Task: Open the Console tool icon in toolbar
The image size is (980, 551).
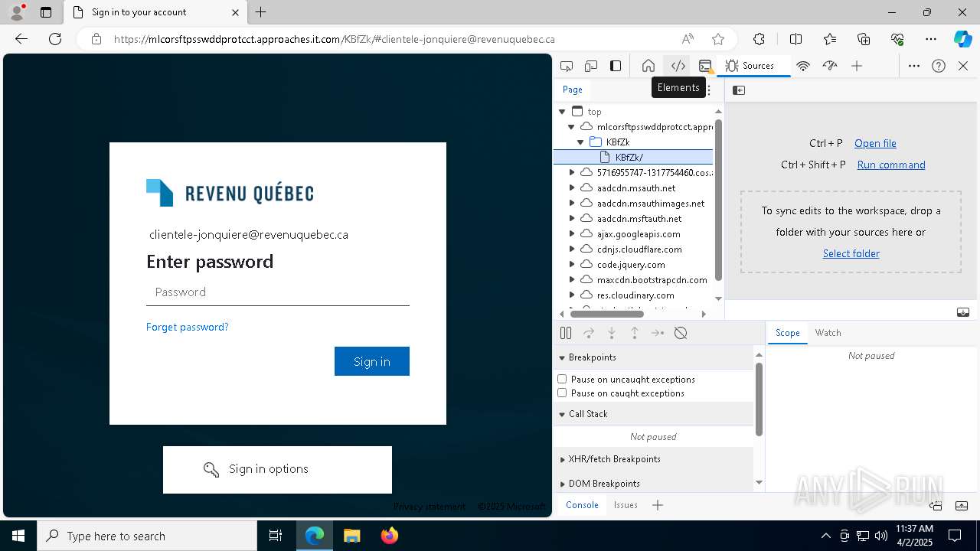Action: click(705, 66)
